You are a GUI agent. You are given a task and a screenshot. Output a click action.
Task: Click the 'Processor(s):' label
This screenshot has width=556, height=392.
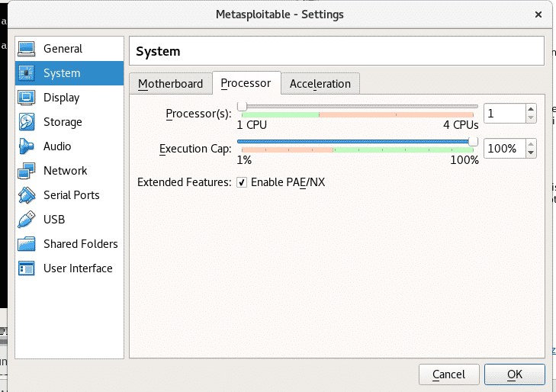(x=198, y=114)
